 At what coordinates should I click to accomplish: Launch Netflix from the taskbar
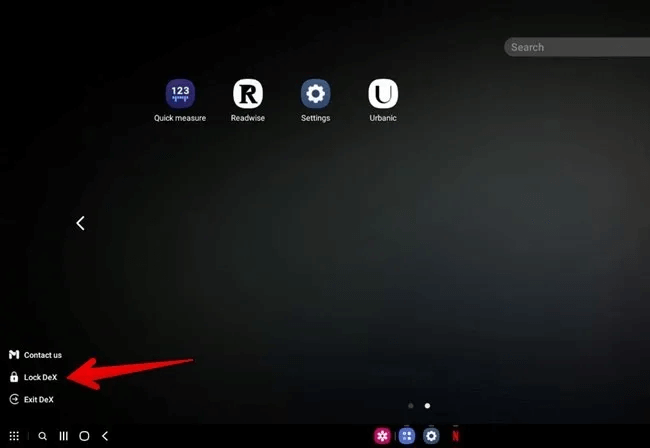456,436
